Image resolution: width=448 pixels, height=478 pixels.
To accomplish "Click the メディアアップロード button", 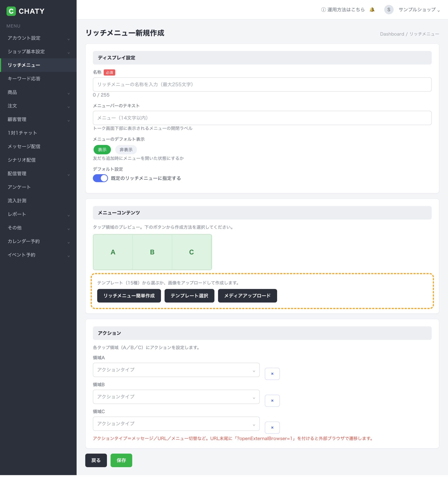I will [248, 296].
